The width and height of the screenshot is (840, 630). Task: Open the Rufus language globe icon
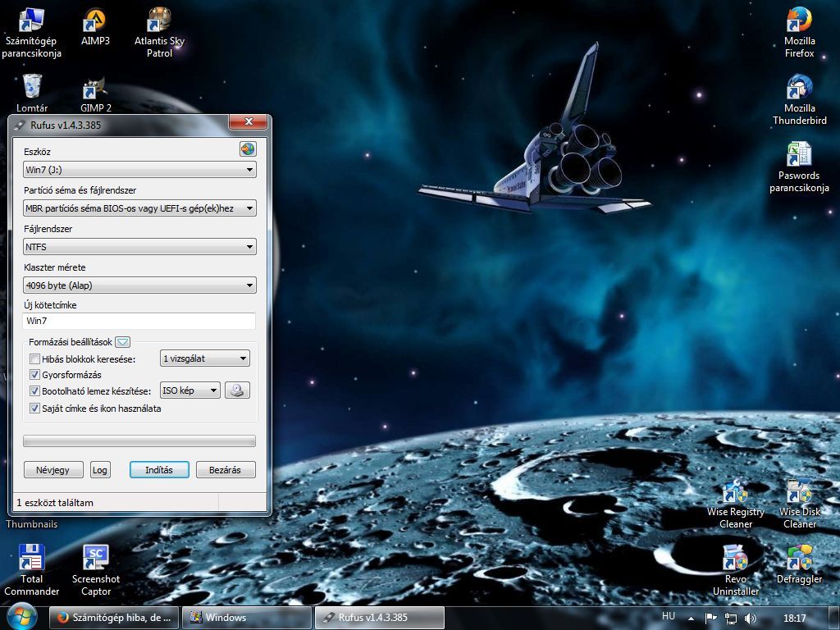(x=248, y=149)
